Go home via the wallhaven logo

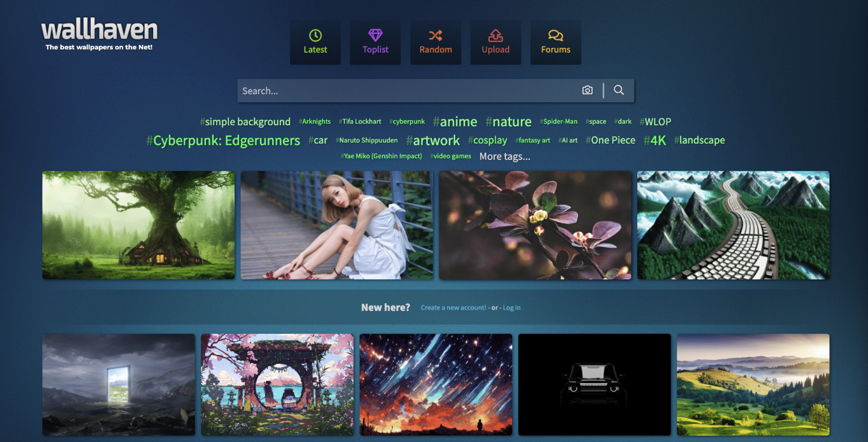coord(99,34)
